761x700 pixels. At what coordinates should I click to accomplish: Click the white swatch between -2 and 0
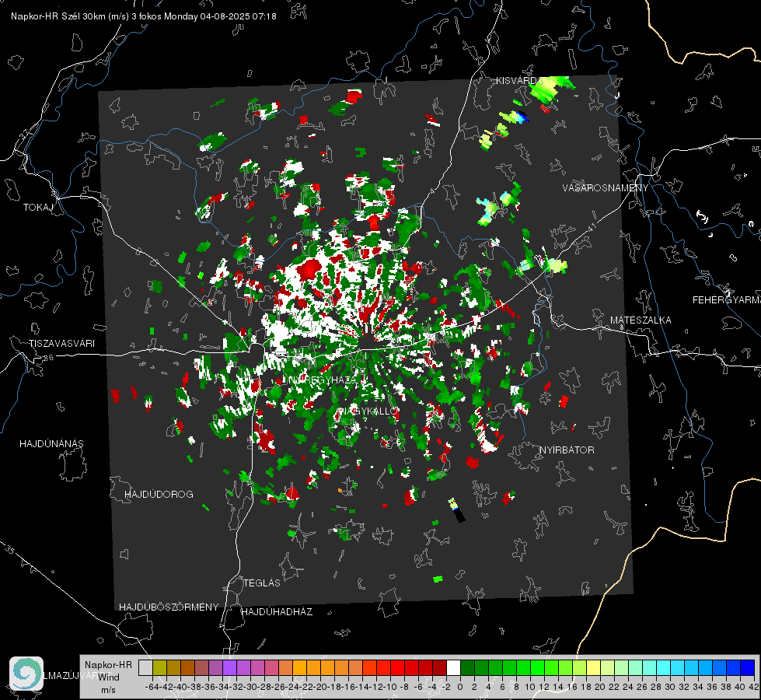pos(454,667)
